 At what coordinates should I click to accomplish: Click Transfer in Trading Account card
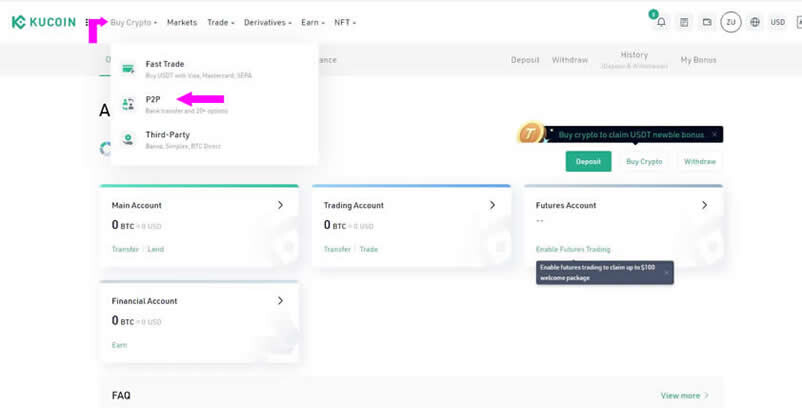pyautogui.click(x=337, y=250)
